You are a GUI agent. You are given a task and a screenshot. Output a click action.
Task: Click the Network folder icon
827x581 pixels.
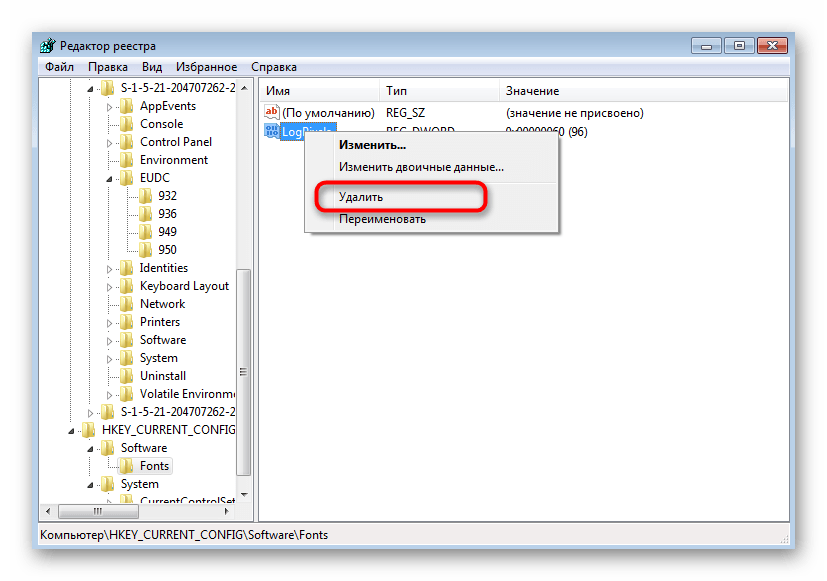(x=127, y=304)
